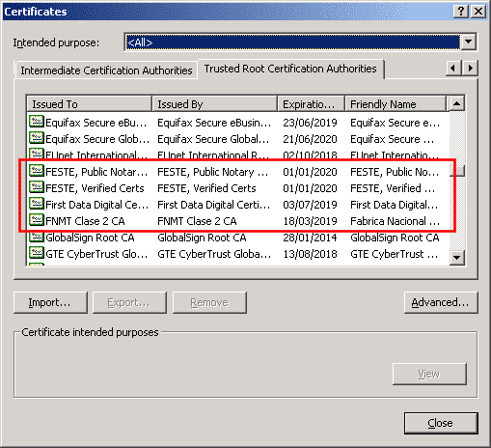491x448 pixels.
Task: Click the certificate list scroll-down arrow
Action: pyautogui.click(x=456, y=258)
